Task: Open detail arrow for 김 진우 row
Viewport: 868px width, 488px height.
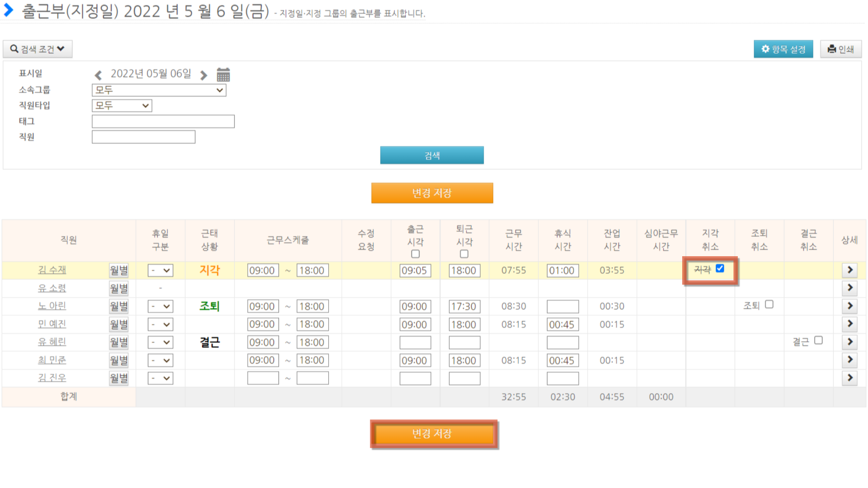Action: coord(849,378)
